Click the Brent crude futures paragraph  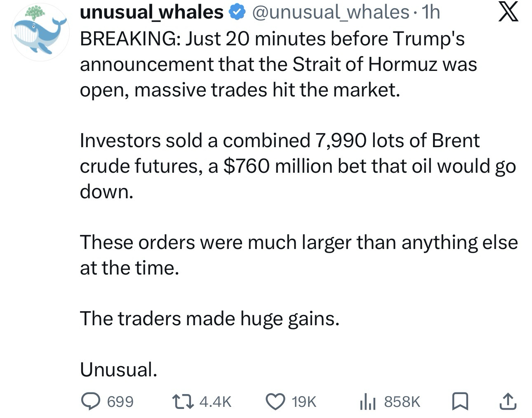pos(297,166)
